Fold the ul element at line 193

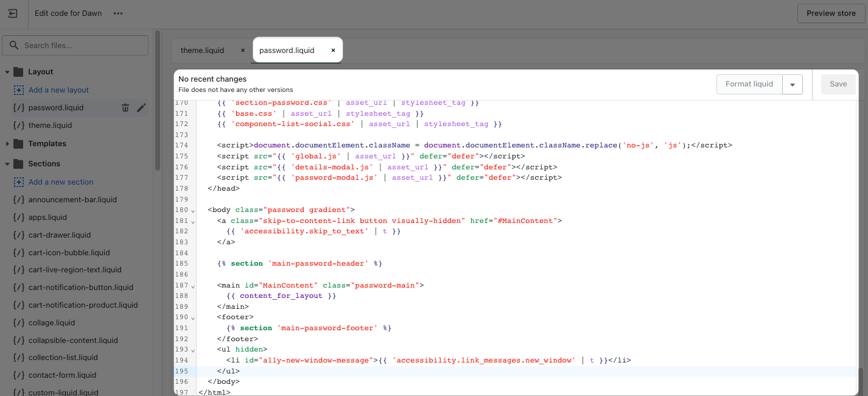point(193,350)
